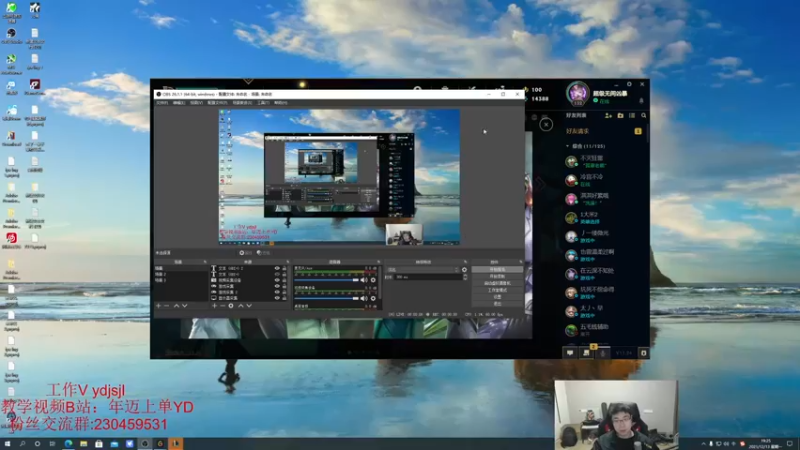Click the circular X close button in the League client
Viewport: 800px width, 450px height.
pyautogui.click(x=546, y=124)
